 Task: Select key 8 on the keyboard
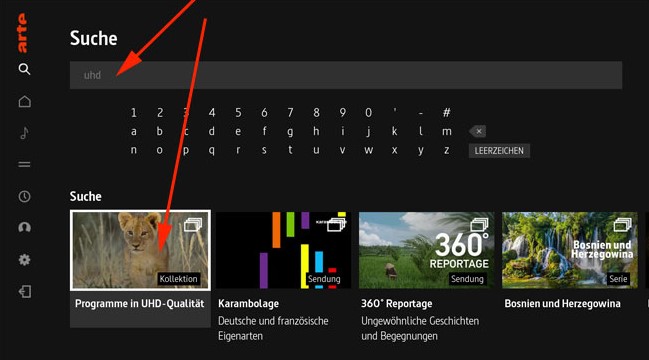coord(316,113)
